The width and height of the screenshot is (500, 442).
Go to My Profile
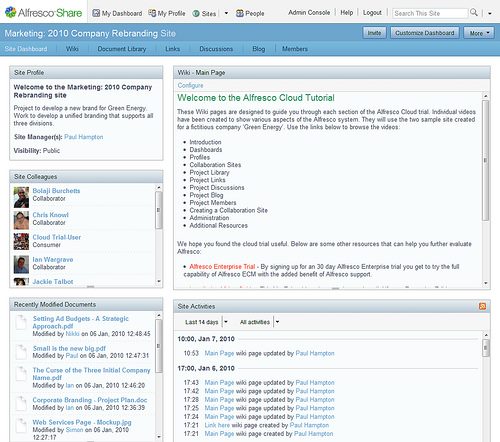[x=167, y=13]
